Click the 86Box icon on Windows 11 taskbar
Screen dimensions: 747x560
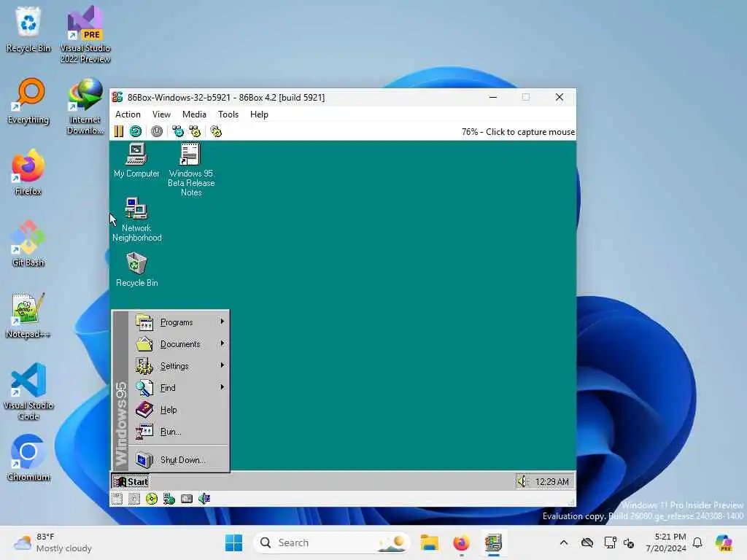pyautogui.click(x=494, y=542)
